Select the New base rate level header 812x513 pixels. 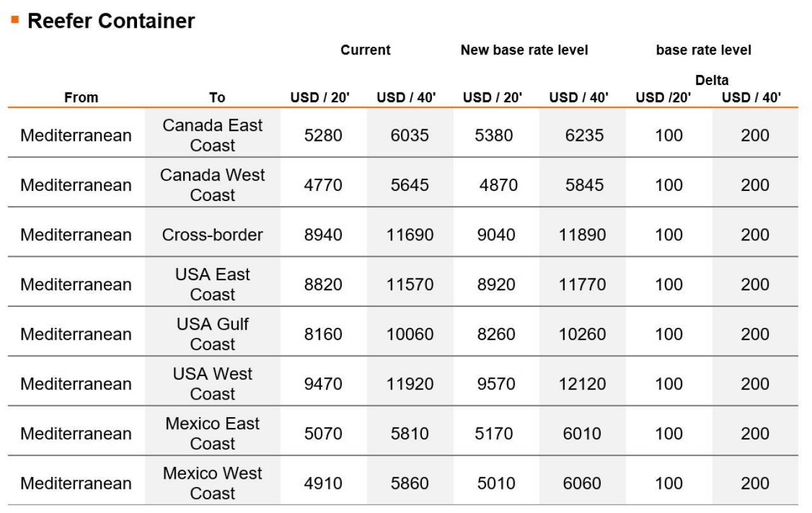pyautogui.click(x=524, y=50)
